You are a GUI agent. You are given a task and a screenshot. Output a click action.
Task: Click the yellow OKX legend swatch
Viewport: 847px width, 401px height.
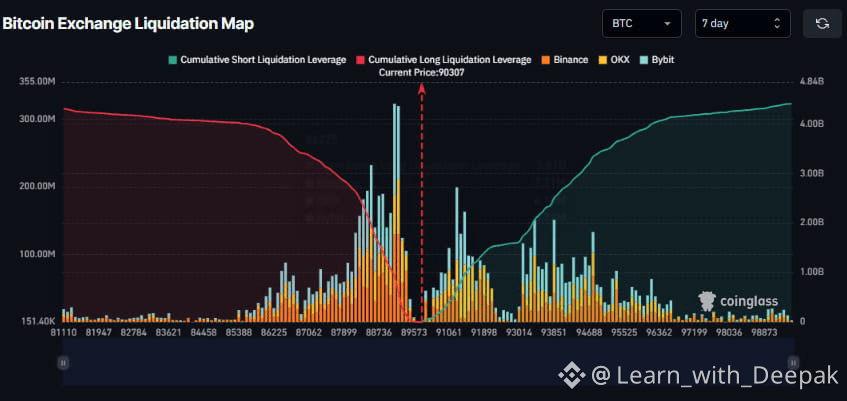click(x=602, y=60)
